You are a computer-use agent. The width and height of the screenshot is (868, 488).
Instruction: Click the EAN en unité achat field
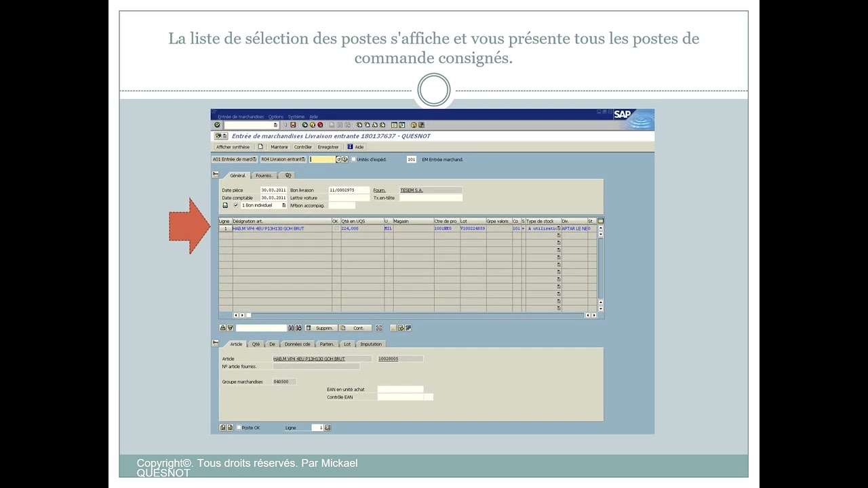(x=400, y=390)
